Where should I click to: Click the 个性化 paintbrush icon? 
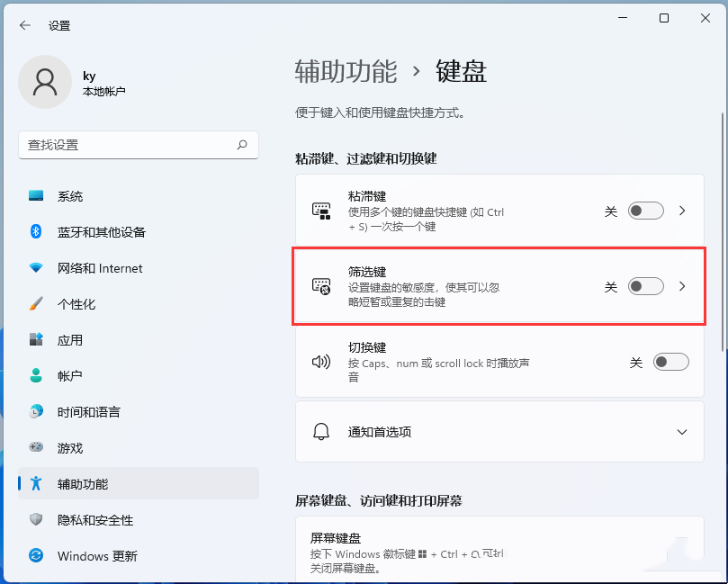(36, 303)
